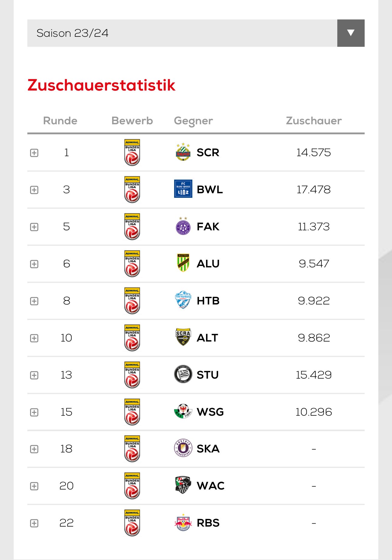The width and height of the screenshot is (392, 560).
Task: Expand the round 1 row details
Action: click(34, 153)
